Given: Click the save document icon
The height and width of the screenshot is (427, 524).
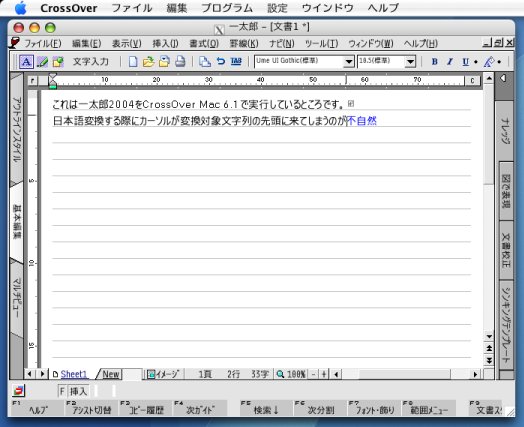Looking at the screenshot, I should [x=164, y=62].
